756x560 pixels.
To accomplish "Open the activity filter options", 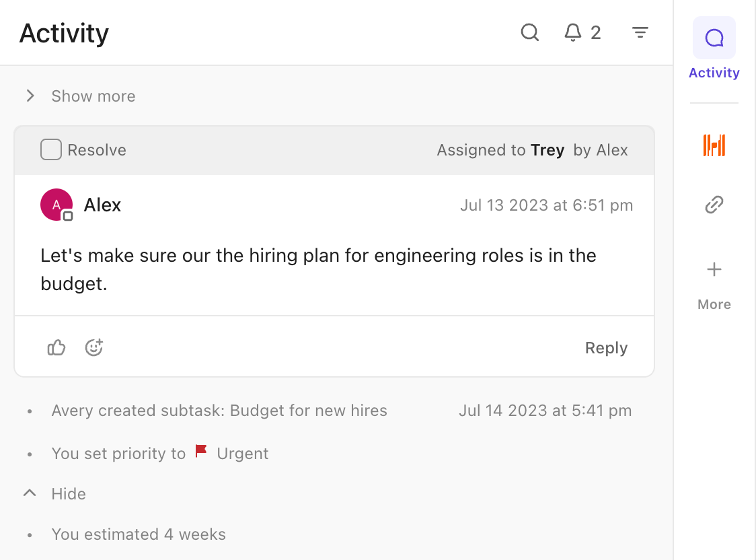I will click(640, 32).
